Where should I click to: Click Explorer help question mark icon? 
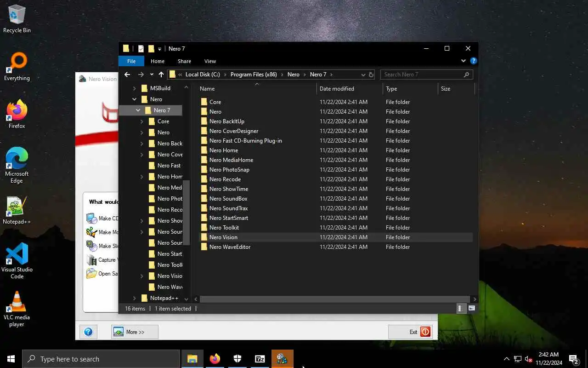tap(474, 61)
